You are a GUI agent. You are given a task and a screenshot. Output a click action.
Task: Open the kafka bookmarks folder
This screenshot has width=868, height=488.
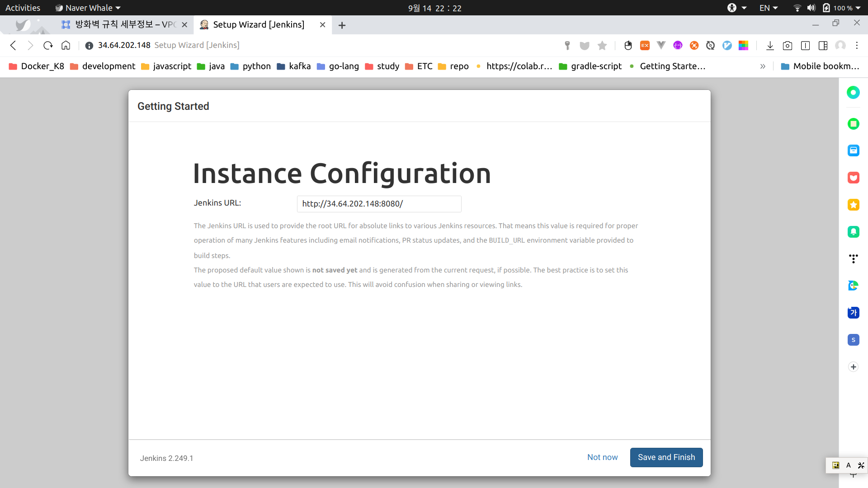pyautogui.click(x=294, y=66)
